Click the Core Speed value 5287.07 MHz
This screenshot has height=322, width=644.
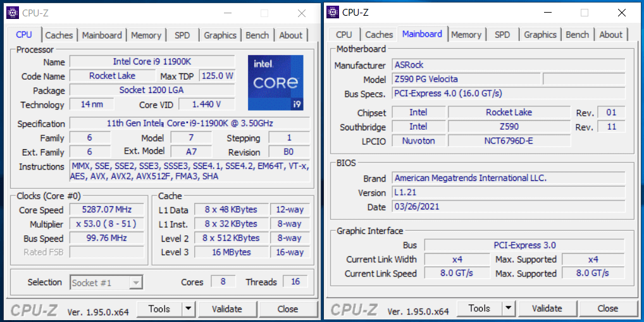tap(107, 209)
